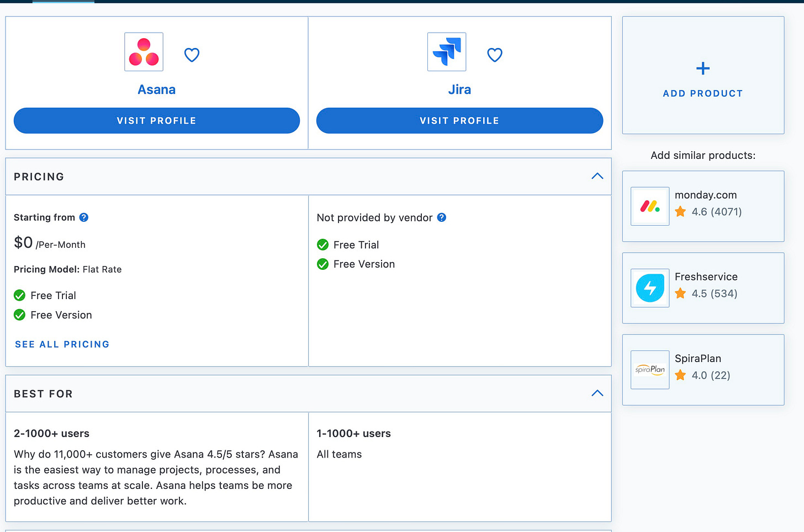The height and width of the screenshot is (532, 804).
Task: Click Asana's Free Version checkmark icon
Action: (20, 315)
